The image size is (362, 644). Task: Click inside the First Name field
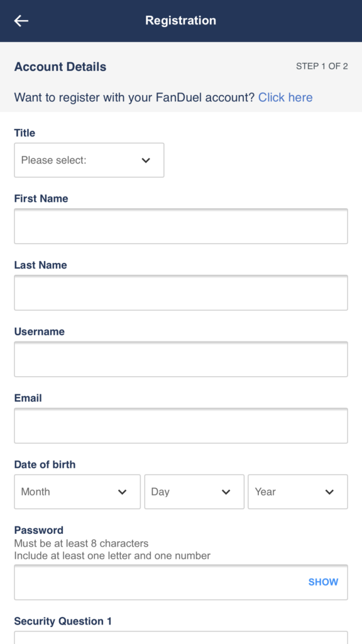181,226
